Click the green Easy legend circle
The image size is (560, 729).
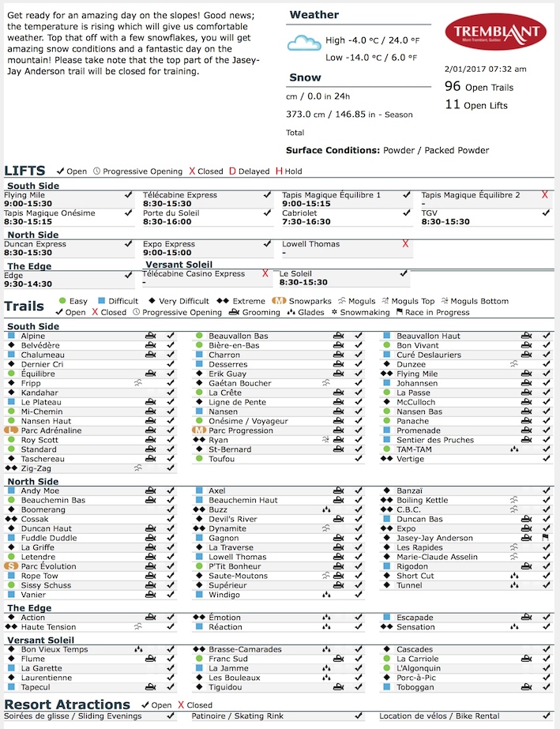tap(62, 301)
